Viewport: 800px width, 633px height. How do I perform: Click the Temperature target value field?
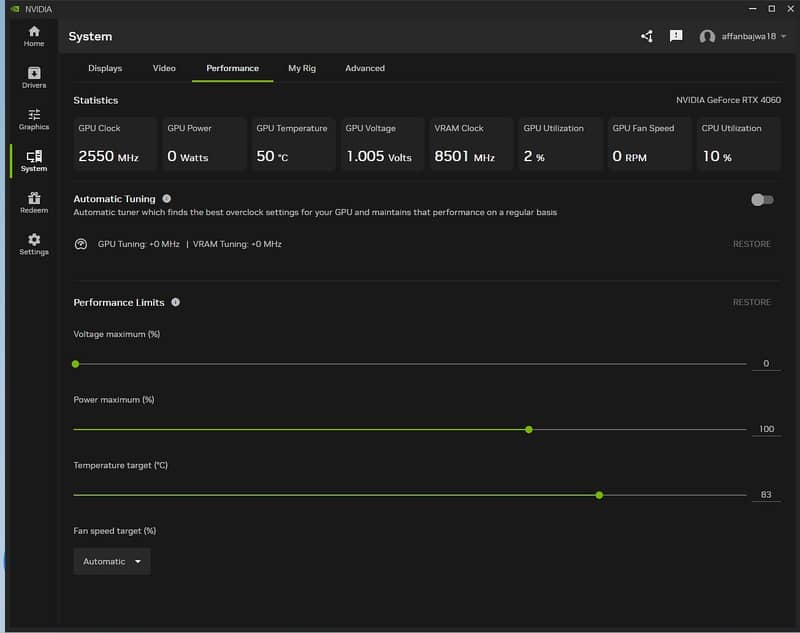pos(766,495)
